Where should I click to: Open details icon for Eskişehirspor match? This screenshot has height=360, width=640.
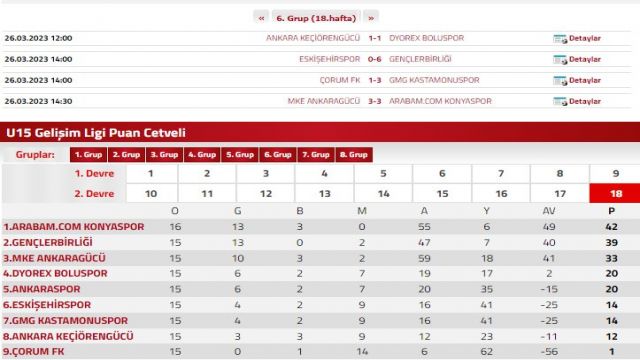(560, 60)
